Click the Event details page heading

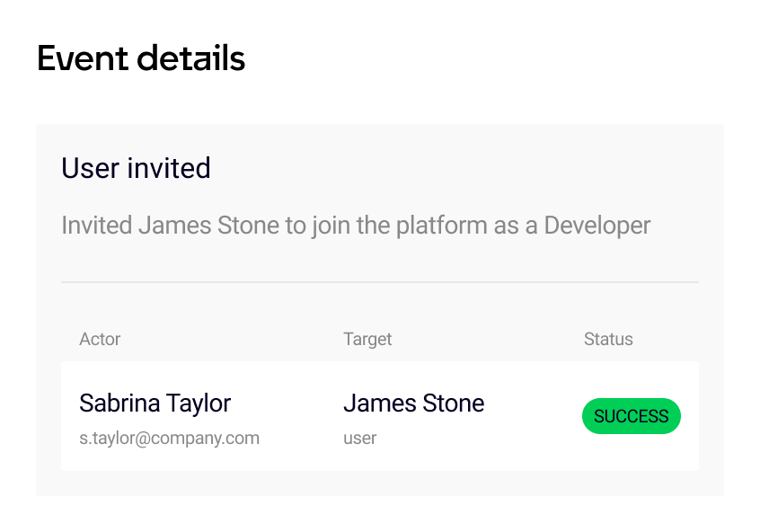point(141,58)
